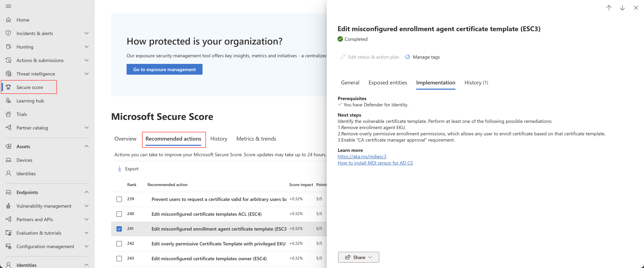The width and height of the screenshot is (644, 268).
Task: Check the box for rank 243 row
Action: 119,259
